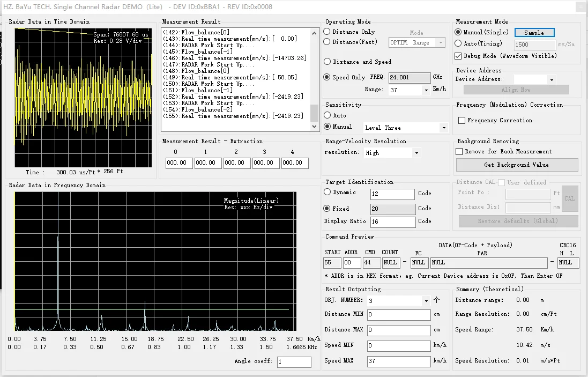Enable the Frequency Correction checkbox
This screenshot has width=588, height=377.
(462, 121)
